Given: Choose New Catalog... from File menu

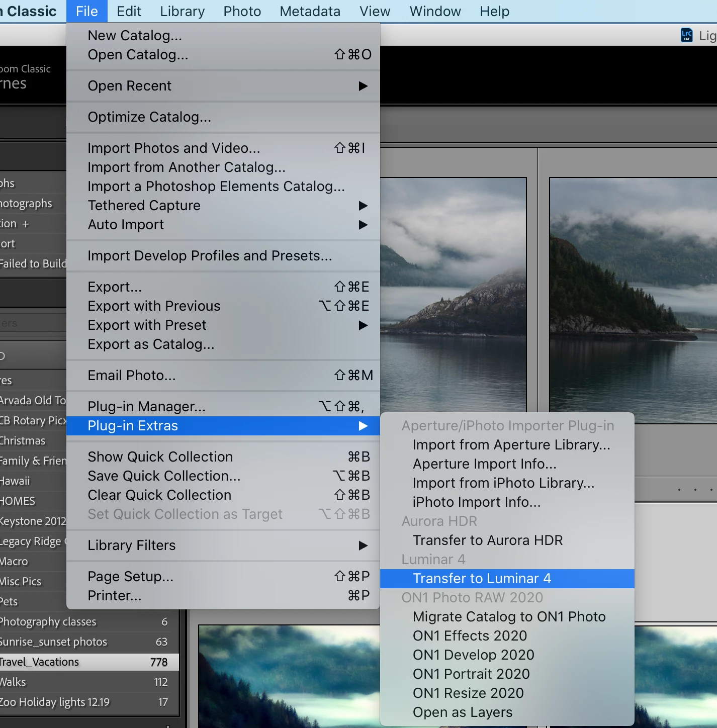Looking at the screenshot, I should coord(223,35).
